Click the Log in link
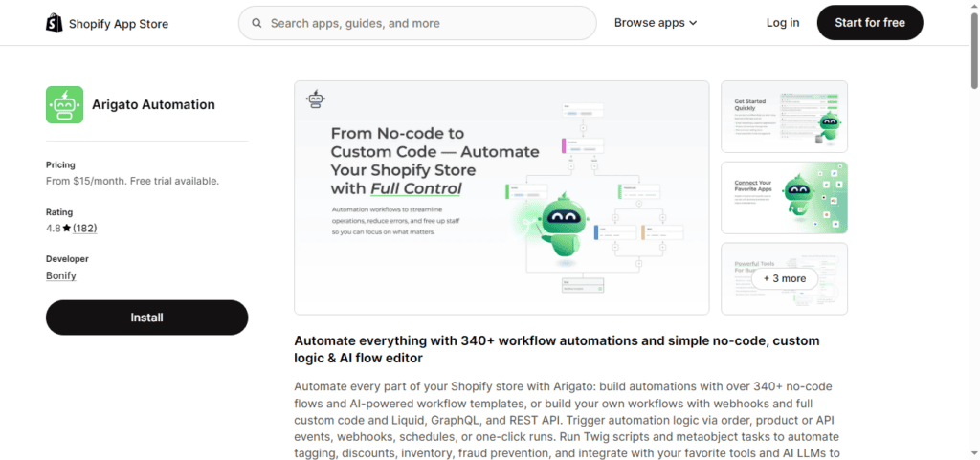The height and width of the screenshot is (460, 980). coord(783,23)
